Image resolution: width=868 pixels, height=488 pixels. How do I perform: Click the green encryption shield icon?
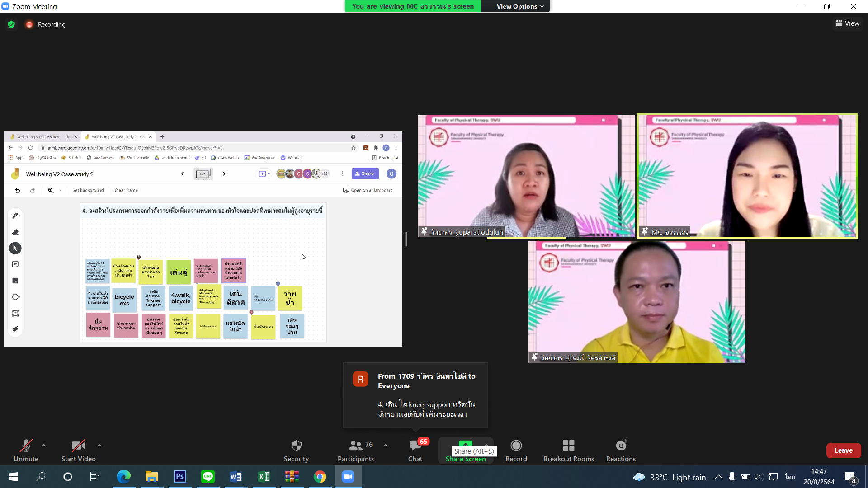(x=11, y=24)
